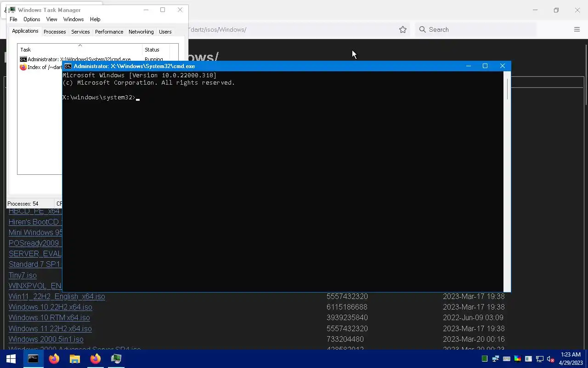This screenshot has height=368, width=588.
Task: Switch to the Processes tab
Action: pyautogui.click(x=55, y=32)
